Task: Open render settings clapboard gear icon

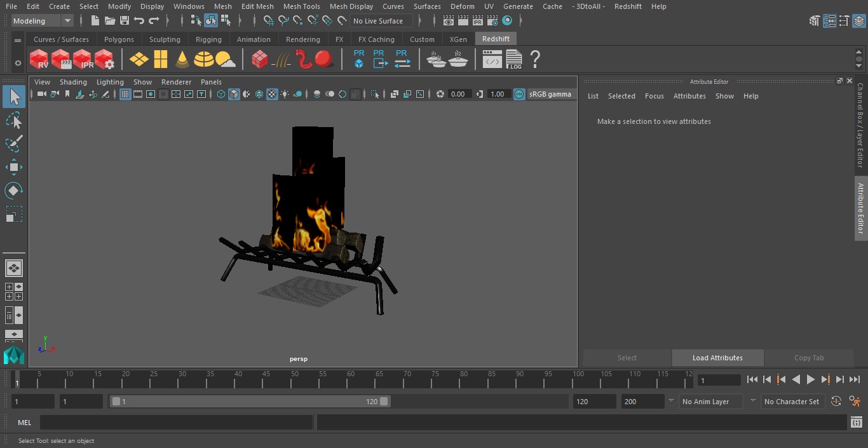Action: pyautogui.click(x=492, y=21)
